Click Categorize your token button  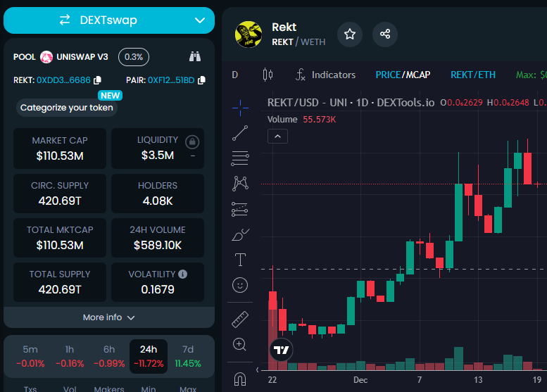[x=67, y=108]
